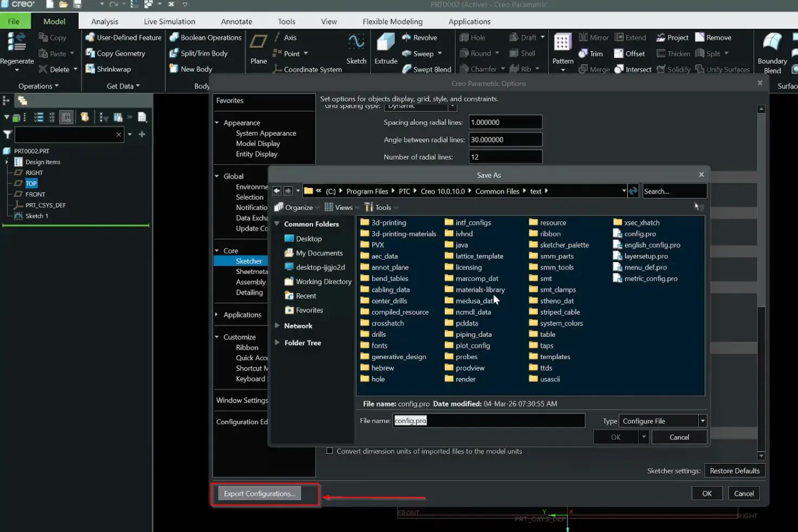Add a filter with the plus icon
The image size is (798, 532).
pyautogui.click(x=142, y=134)
